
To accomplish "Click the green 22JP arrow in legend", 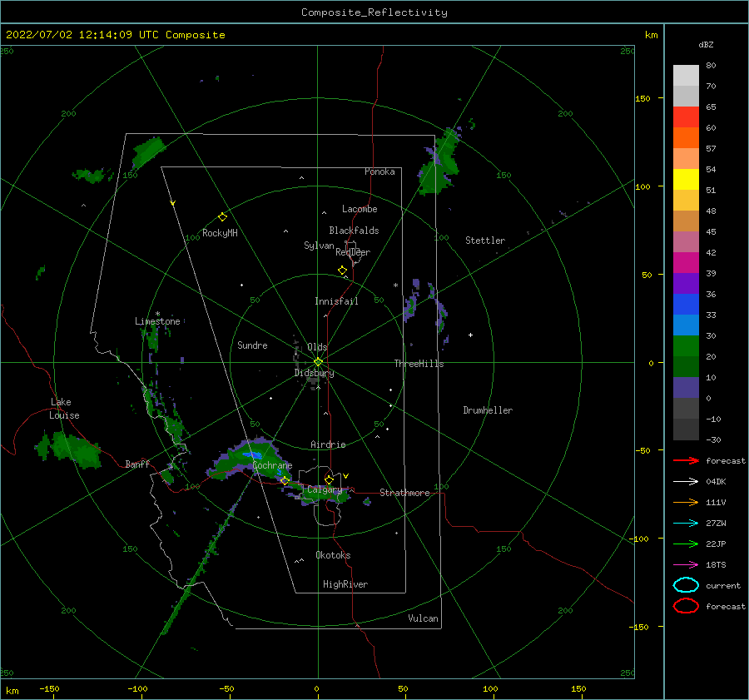I will coord(686,544).
